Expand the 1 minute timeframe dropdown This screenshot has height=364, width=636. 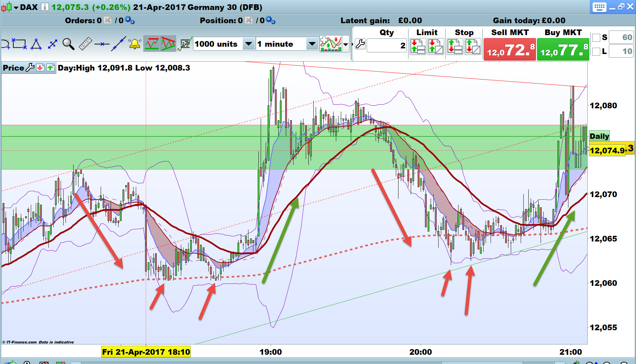312,44
